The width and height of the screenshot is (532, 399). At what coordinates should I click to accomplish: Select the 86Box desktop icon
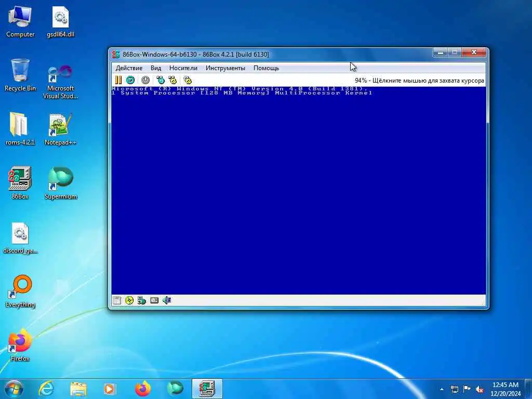(x=20, y=182)
